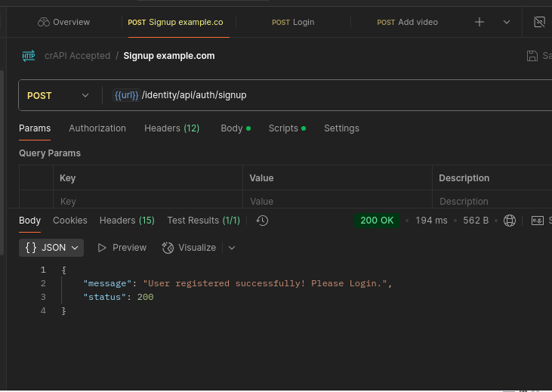
Task: Click the 200 value in response JSON
Action: tap(146, 298)
